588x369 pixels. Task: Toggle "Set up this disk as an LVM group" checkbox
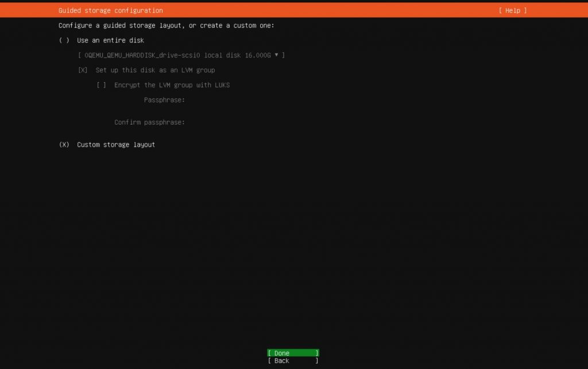[x=83, y=70]
